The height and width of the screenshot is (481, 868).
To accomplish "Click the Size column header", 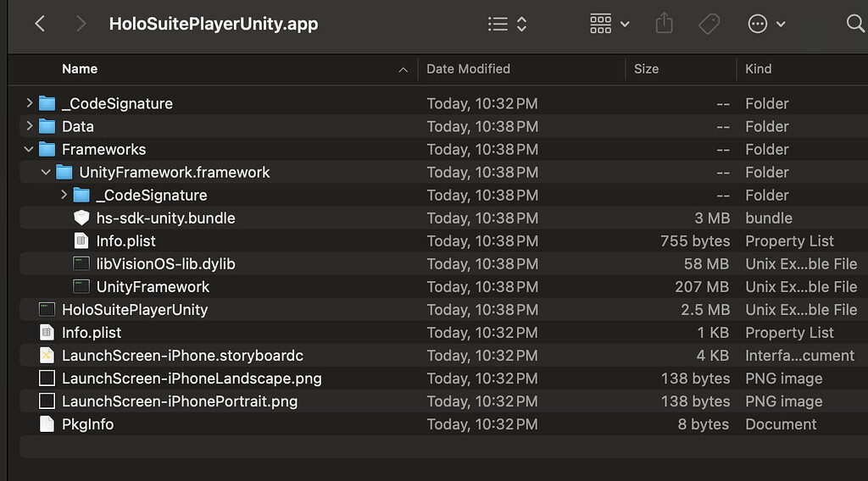I will [x=646, y=69].
